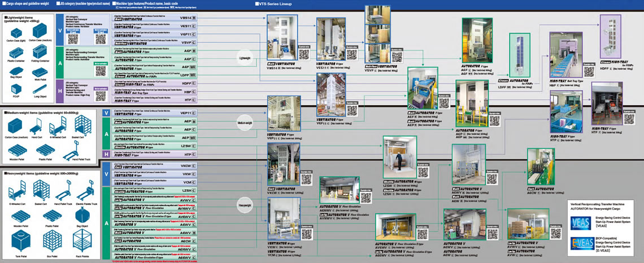This screenshot has width=644, height=263.
Task: Select the Tank Pallet icon
Action: click(20, 241)
